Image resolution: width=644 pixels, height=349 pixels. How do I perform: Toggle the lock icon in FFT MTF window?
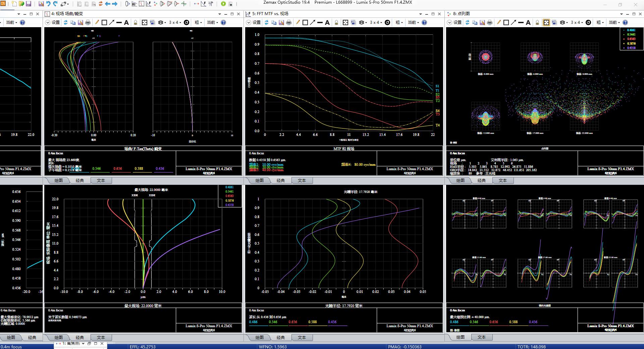pos(336,22)
